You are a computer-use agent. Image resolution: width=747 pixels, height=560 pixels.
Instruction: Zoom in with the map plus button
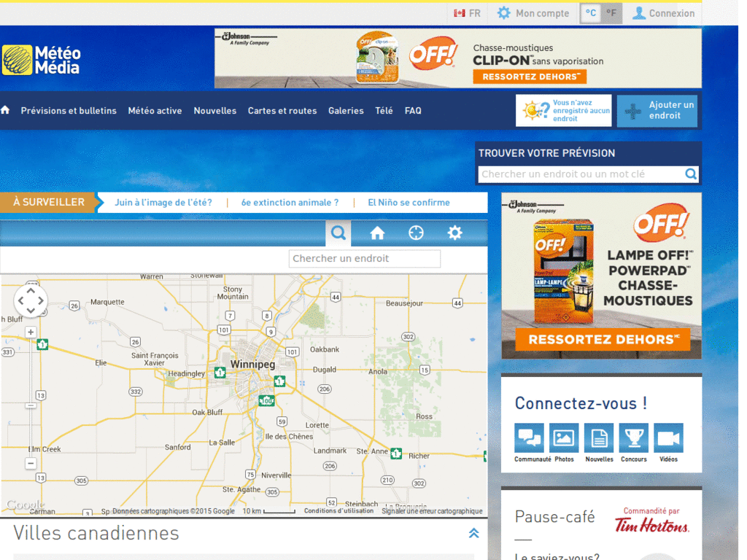31,332
